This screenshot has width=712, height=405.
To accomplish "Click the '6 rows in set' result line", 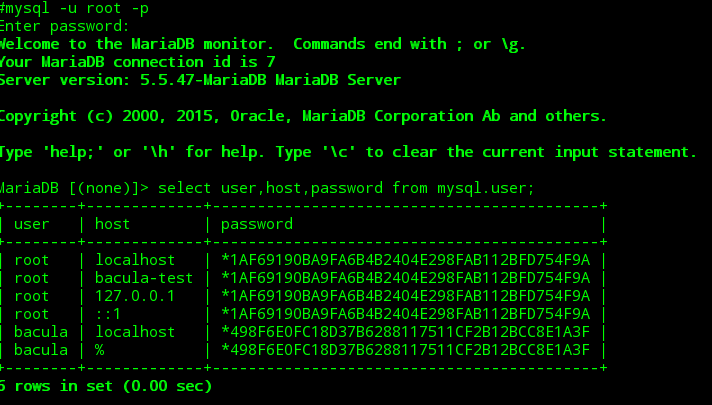I will click(106, 386).
